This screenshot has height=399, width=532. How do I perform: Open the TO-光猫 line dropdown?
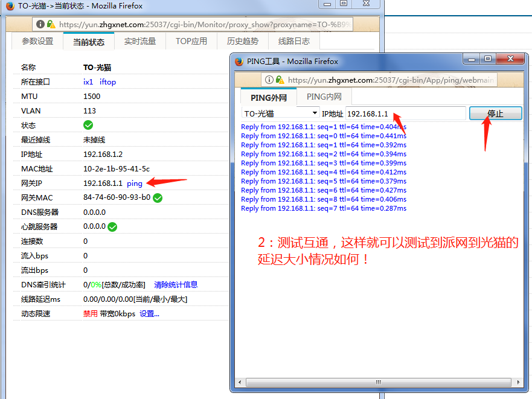(x=281, y=113)
